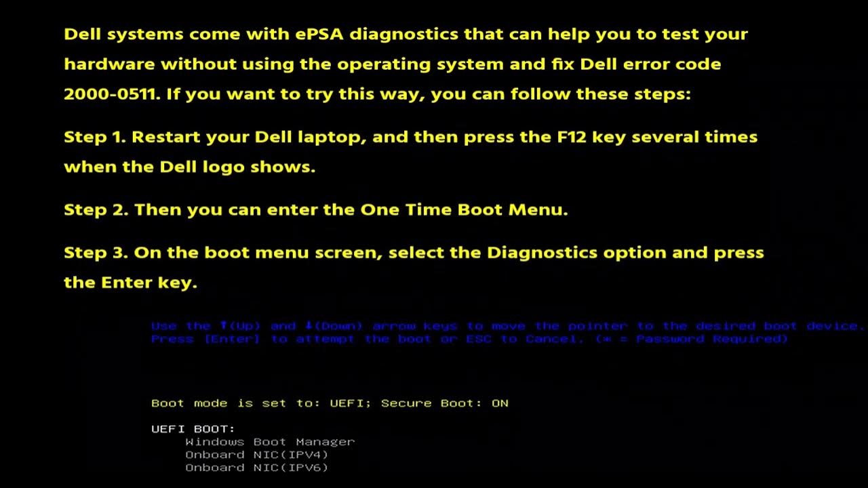Image resolution: width=868 pixels, height=488 pixels.
Task: Select Onboard NIC(IPV4) boot entry
Action: click(257, 454)
